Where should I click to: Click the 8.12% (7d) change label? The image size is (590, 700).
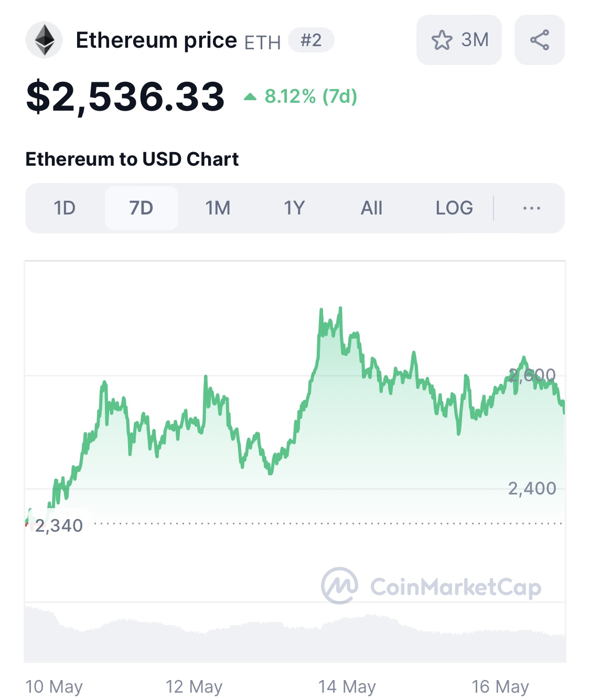[310, 96]
